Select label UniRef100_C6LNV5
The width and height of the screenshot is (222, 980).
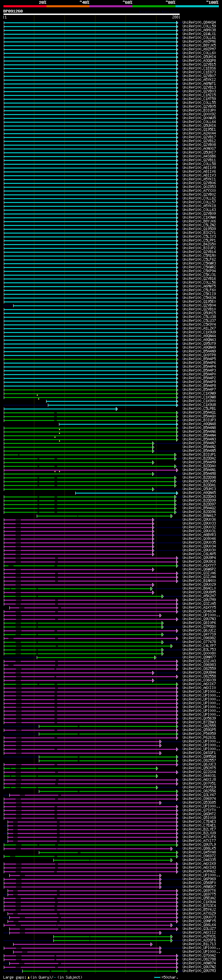coord(199,554)
